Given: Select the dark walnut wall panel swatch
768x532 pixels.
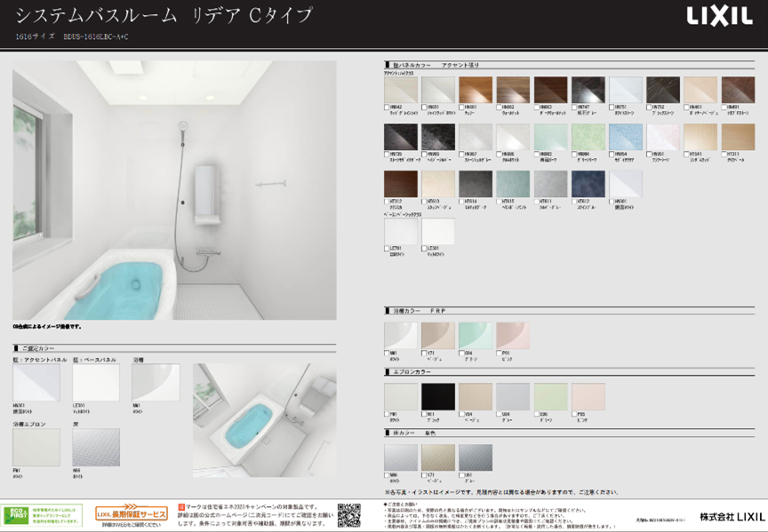Looking at the screenshot, I should (x=550, y=90).
